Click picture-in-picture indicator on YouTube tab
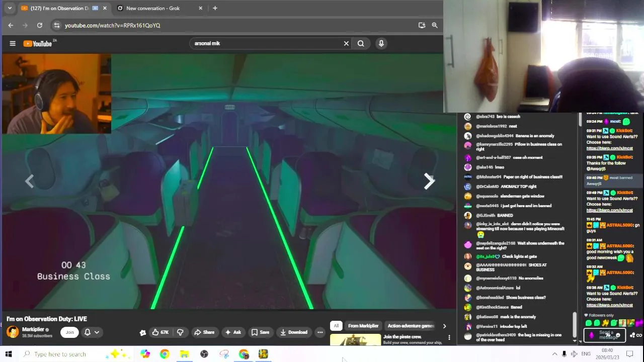Viewport: 644px width, 362px height. [95, 8]
